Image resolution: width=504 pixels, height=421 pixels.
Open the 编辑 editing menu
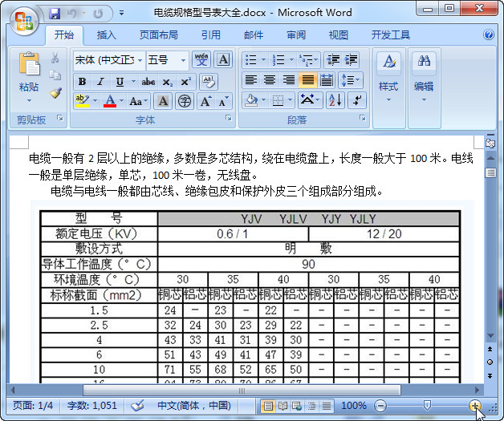point(424,77)
